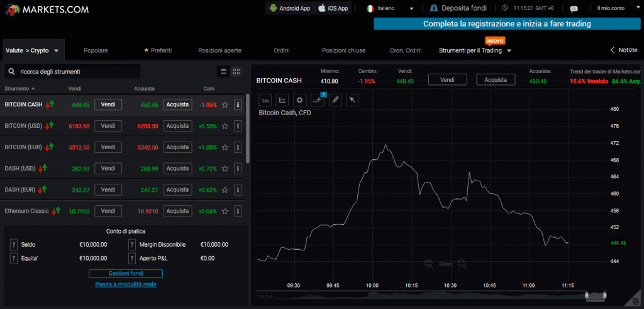
Task: Click Deposita fondi
Action: click(x=458, y=8)
